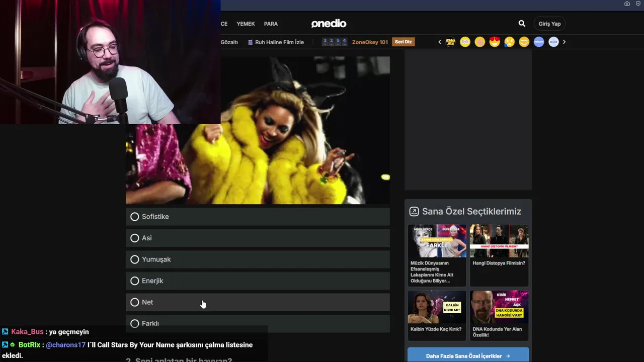Click the Kalbin Yüzde Kaç Kırık? title text
The image size is (644, 362).
click(x=436, y=329)
